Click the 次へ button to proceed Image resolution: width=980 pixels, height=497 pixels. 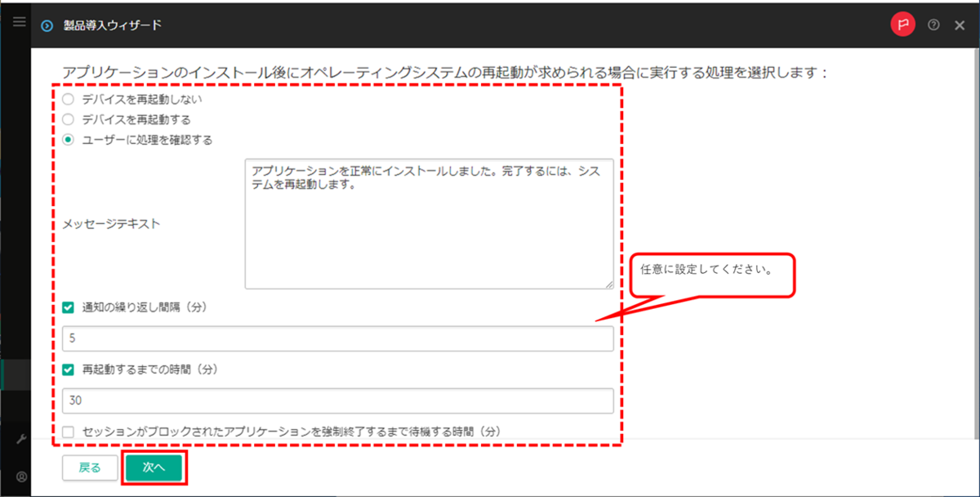[x=154, y=468]
